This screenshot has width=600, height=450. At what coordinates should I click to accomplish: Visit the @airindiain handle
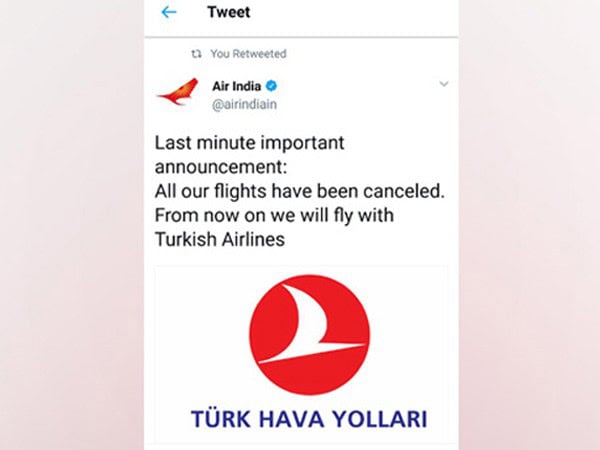pyautogui.click(x=245, y=104)
